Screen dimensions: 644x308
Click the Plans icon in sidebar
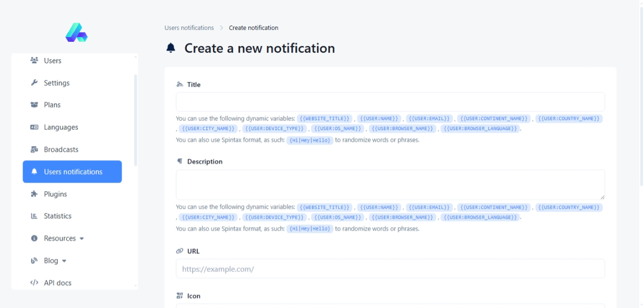34,105
